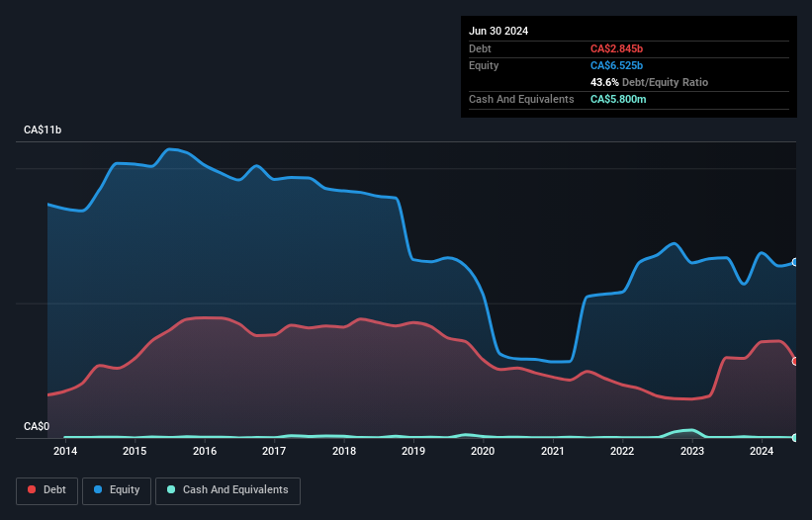Click the CA$6.525b equity value
The height and width of the screenshot is (520, 812).
[616, 65]
